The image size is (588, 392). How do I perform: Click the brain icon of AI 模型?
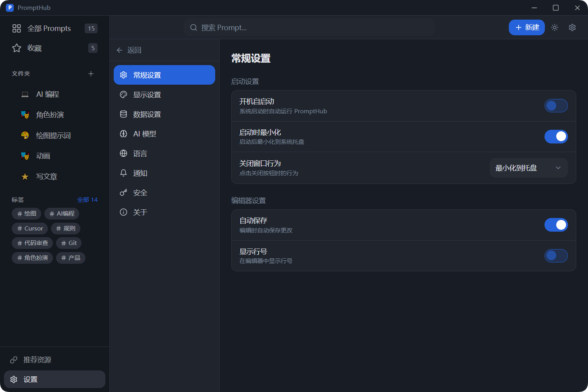123,134
